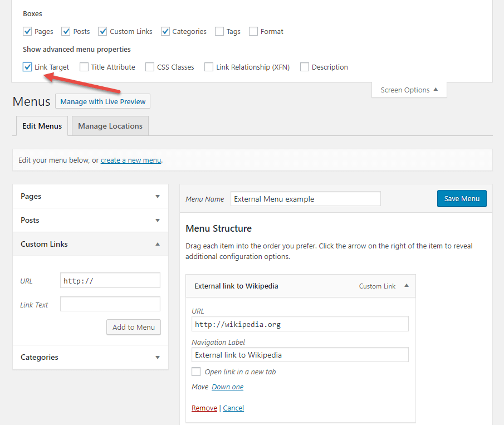Expand the Posts accordion panel
This screenshot has height=425, width=504.
coord(90,220)
